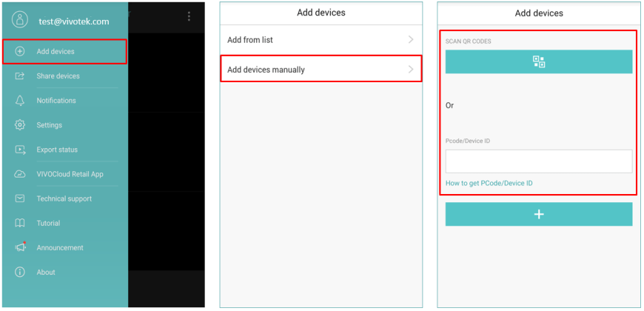644x311 pixels.
Task: Expand the Add from list chevron
Action: 411,39
